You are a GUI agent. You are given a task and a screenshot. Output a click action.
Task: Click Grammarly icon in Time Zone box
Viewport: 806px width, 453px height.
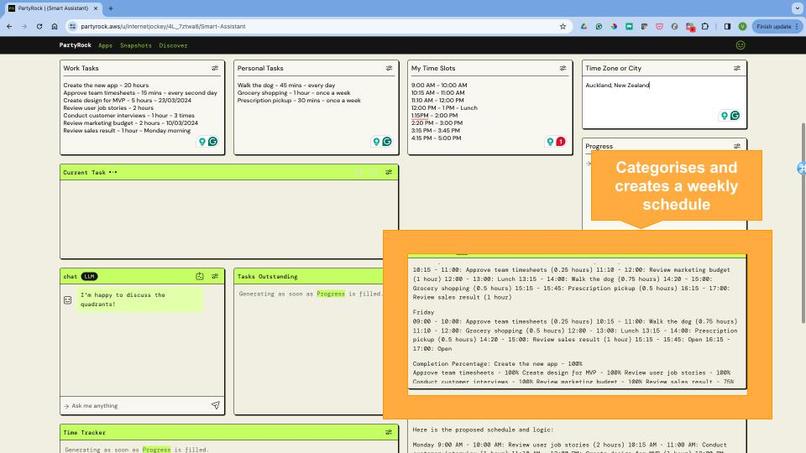(x=735, y=116)
